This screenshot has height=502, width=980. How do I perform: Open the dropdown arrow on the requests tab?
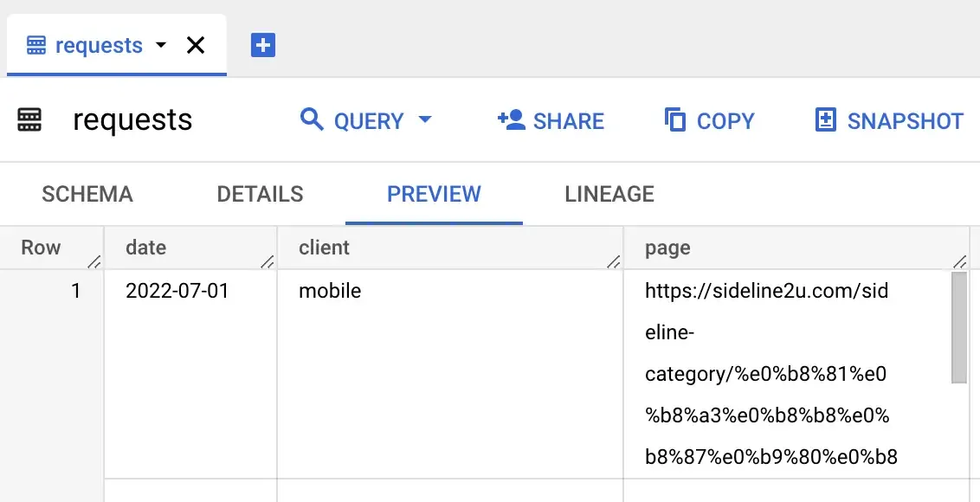pyautogui.click(x=161, y=45)
